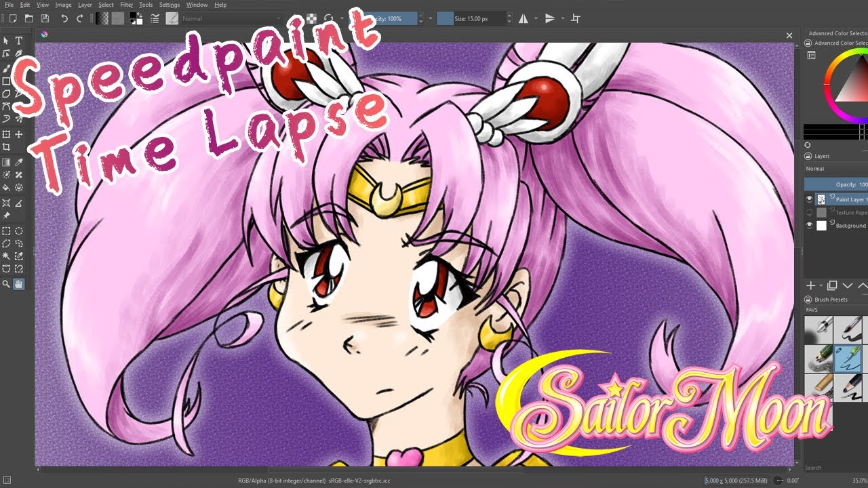Show the hidden Texture Paper layer
Viewport: 868px width, 488px height.
[x=809, y=212]
